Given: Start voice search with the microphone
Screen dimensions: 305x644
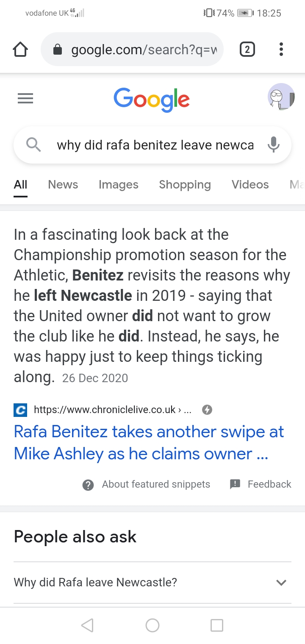Looking at the screenshot, I should [274, 145].
